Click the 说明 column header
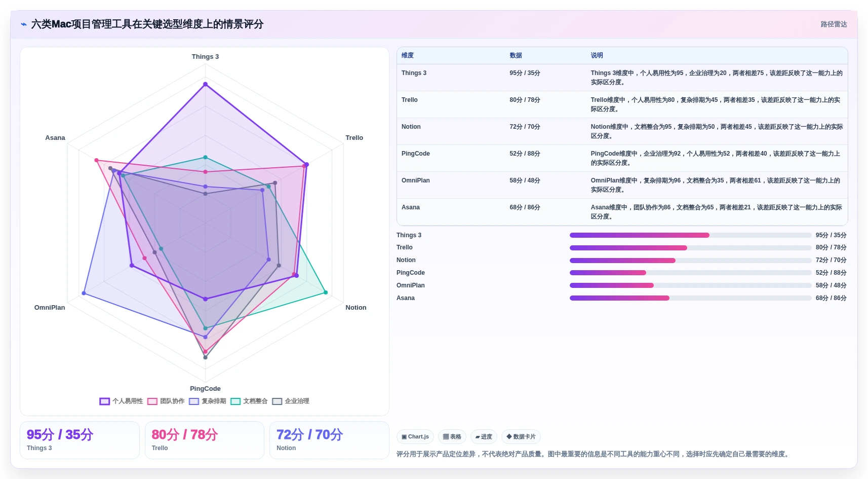 point(597,55)
